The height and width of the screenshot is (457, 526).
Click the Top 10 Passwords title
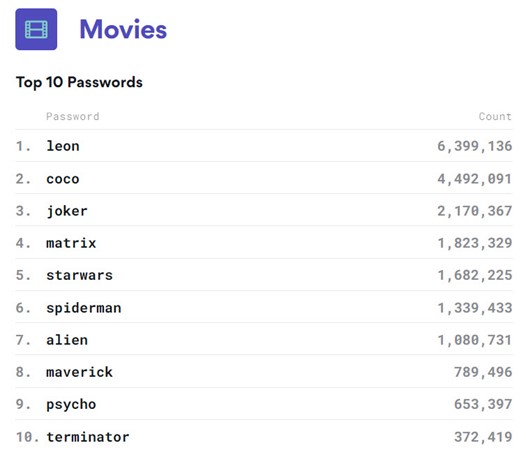point(79,83)
